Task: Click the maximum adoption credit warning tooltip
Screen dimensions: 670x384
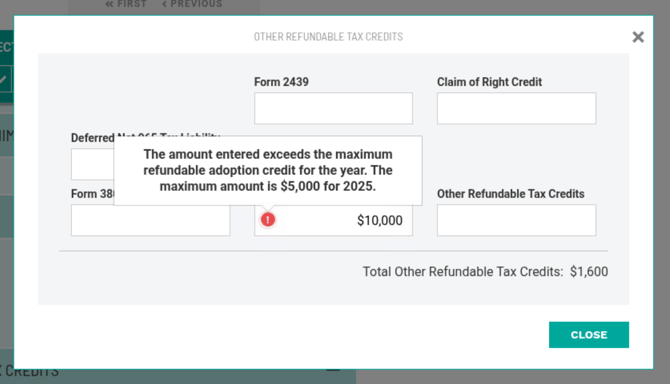Action: tap(268, 170)
